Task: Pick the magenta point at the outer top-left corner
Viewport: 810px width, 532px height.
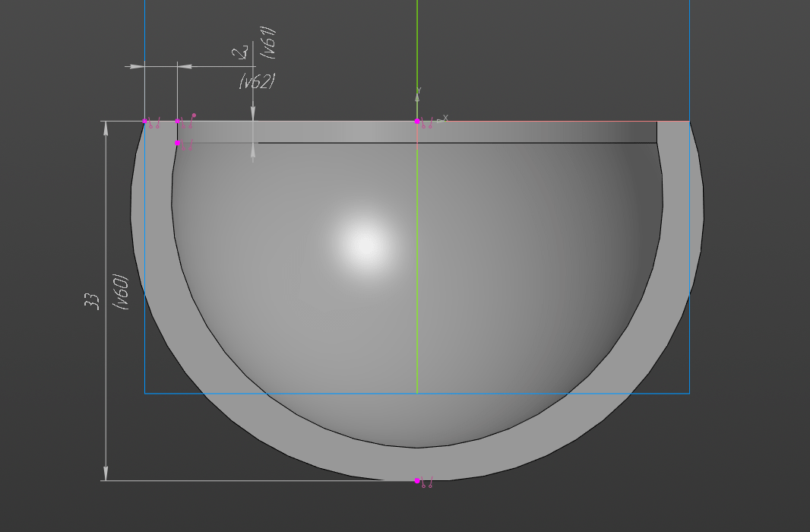Action: click(x=145, y=121)
